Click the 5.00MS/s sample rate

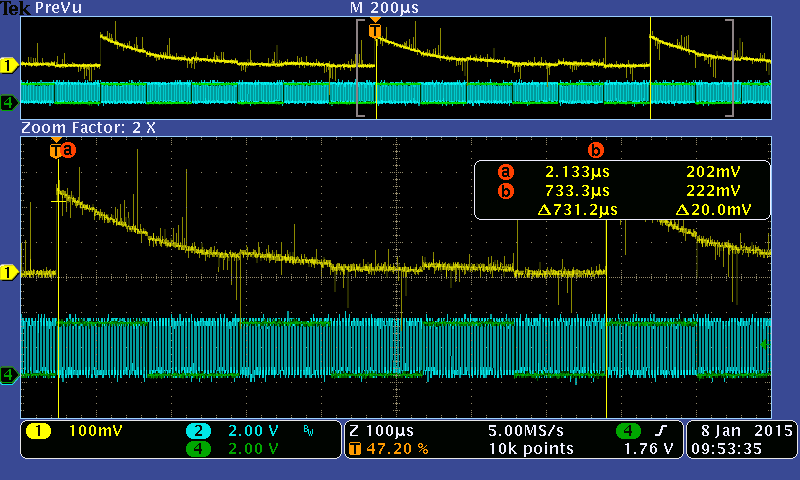tap(526, 431)
